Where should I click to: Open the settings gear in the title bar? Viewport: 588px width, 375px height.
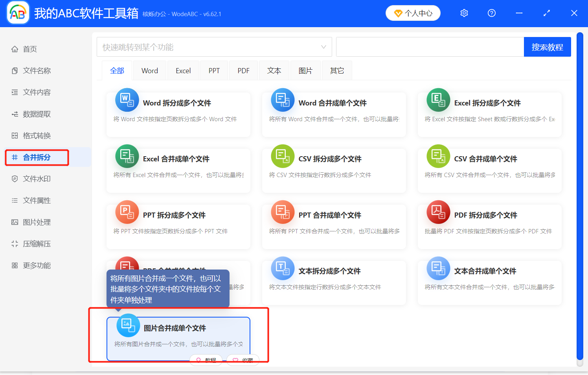point(464,13)
